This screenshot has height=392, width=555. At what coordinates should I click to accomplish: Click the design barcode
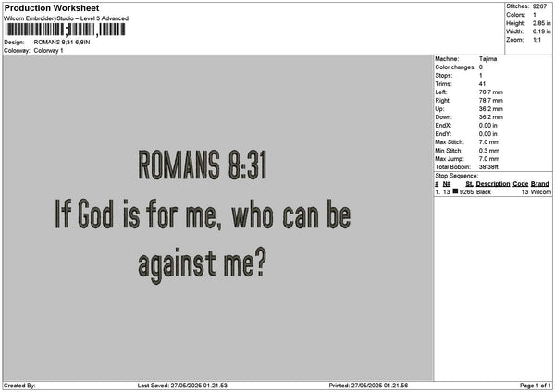coord(66,30)
